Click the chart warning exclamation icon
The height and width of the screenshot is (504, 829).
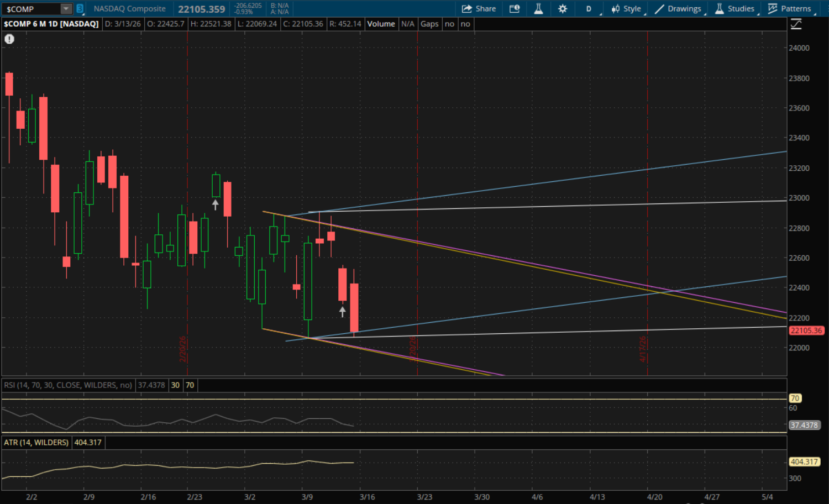9,39
